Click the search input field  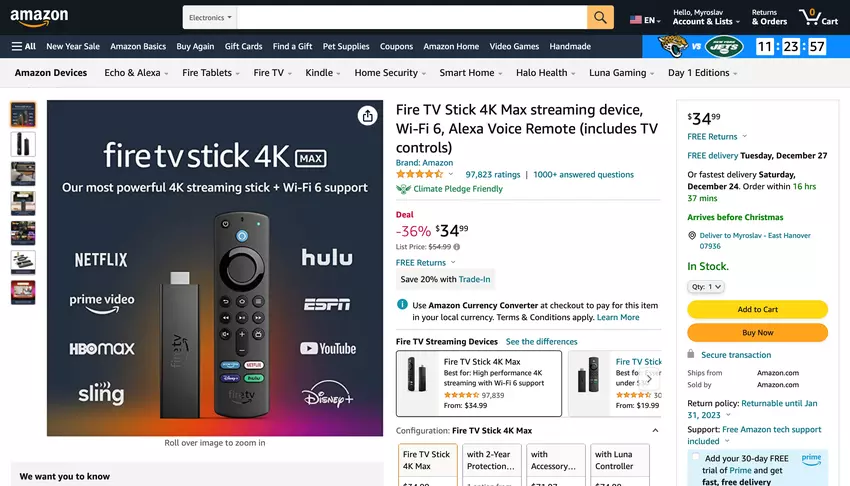tap(410, 17)
